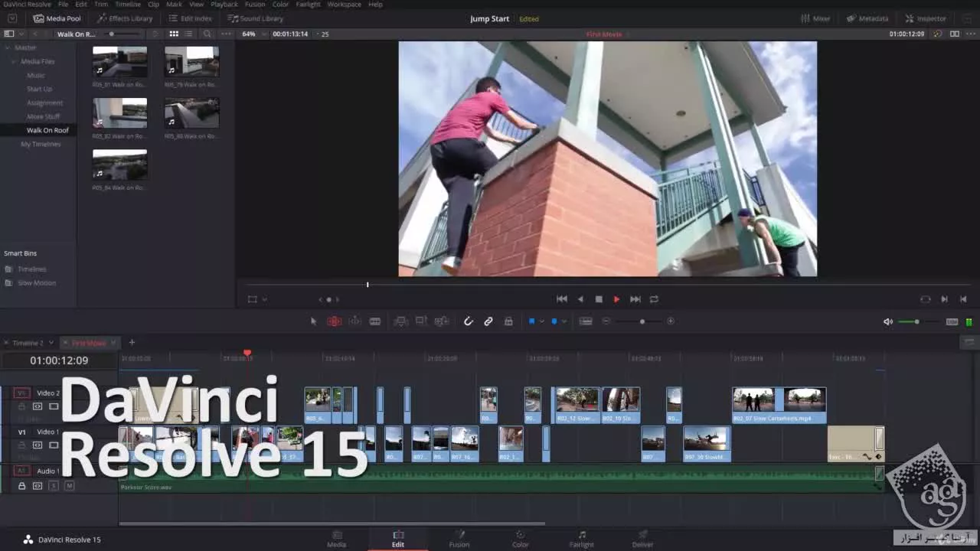Open the File menu
Screen dimensions: 980x551
click(64, 5)
